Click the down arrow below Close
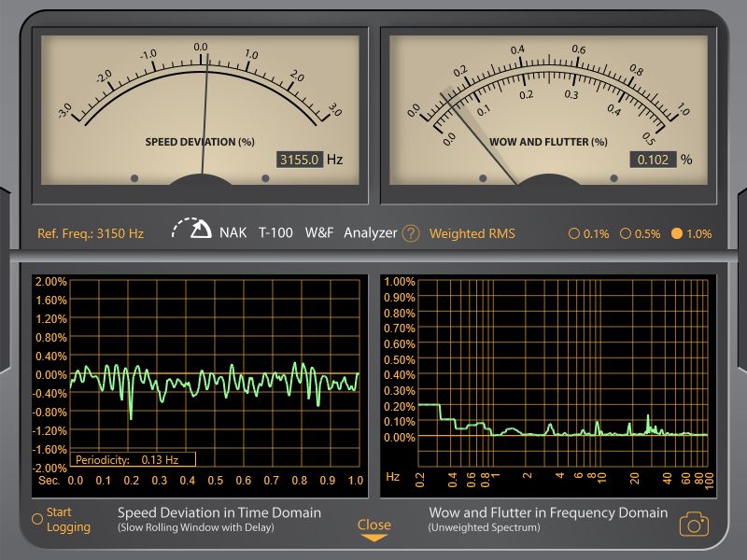Screen dimensions: 747x560 [373, 538]
